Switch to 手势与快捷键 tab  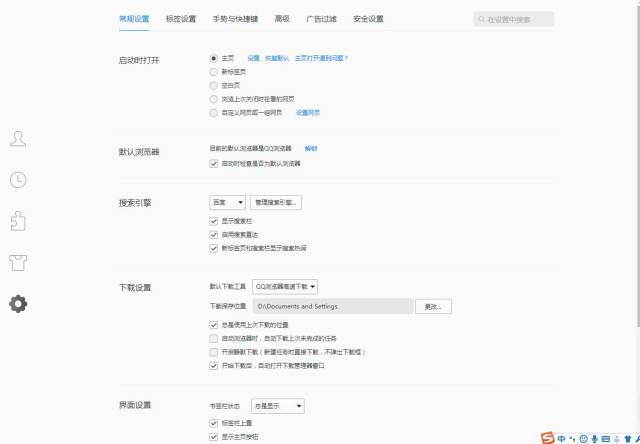click(235, 19)
